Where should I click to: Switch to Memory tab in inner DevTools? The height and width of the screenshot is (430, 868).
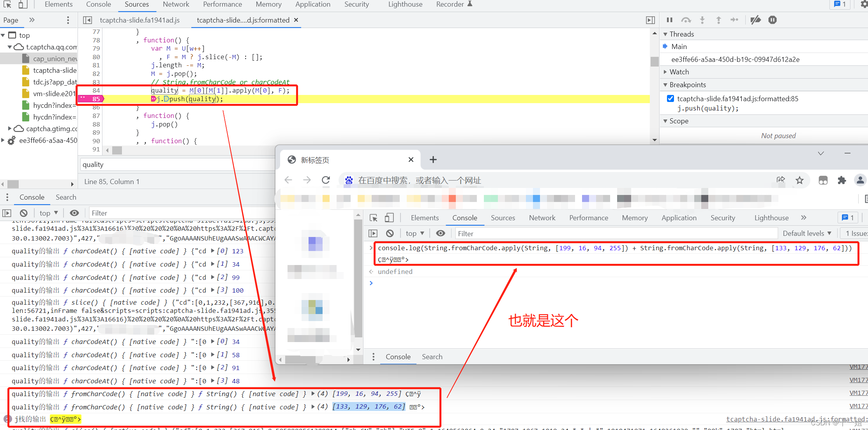(635, 218)
